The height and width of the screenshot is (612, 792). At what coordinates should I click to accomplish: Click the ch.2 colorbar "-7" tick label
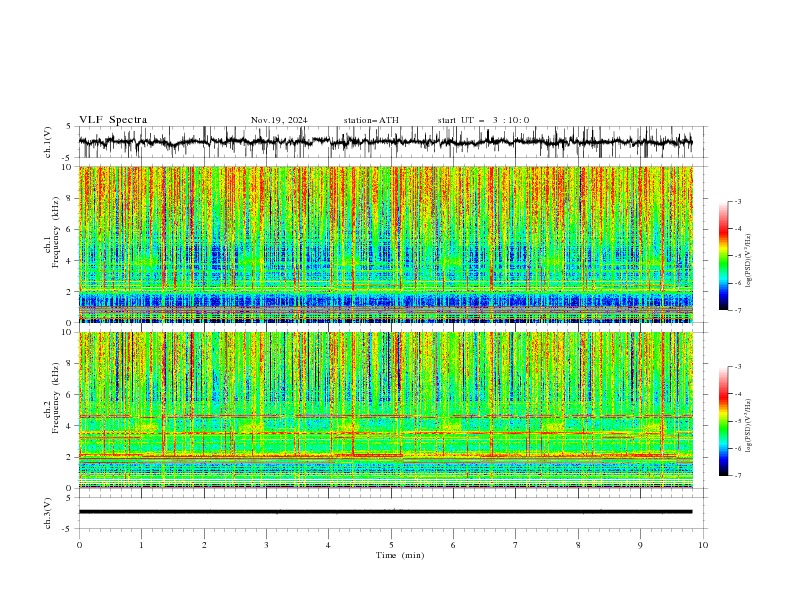click(738, 475)
